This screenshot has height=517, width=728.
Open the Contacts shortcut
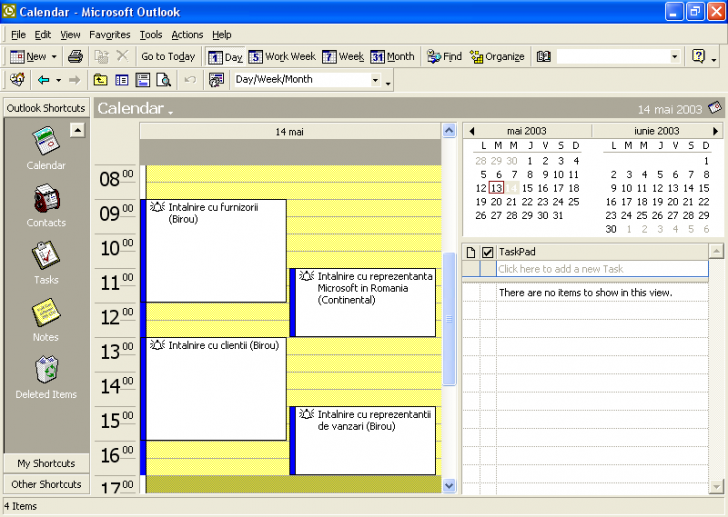click(46, 200)
